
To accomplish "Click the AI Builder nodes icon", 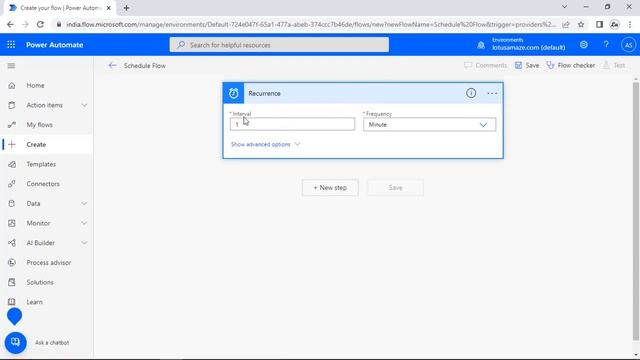I will (x=12, y=243).
